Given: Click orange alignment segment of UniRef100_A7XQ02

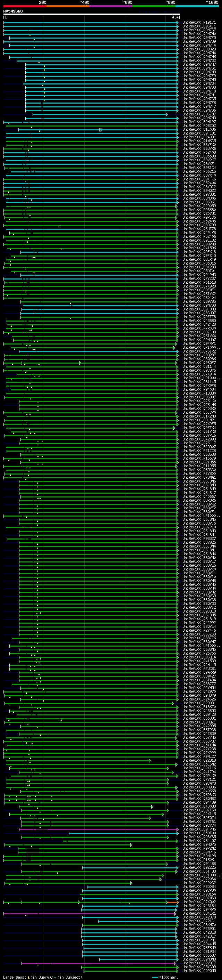Looking at the screenshot, I should click(173, 902).
